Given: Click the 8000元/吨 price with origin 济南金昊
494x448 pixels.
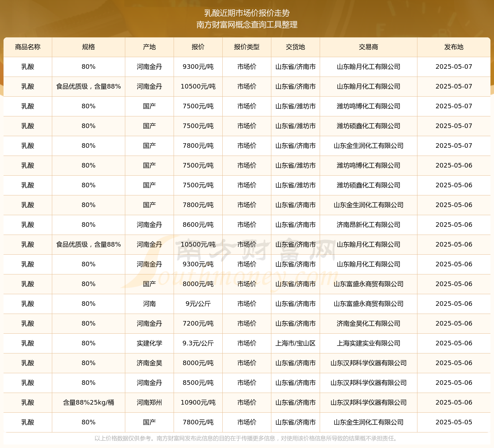Looking at the screenshot, I should [x=198, y=363].
